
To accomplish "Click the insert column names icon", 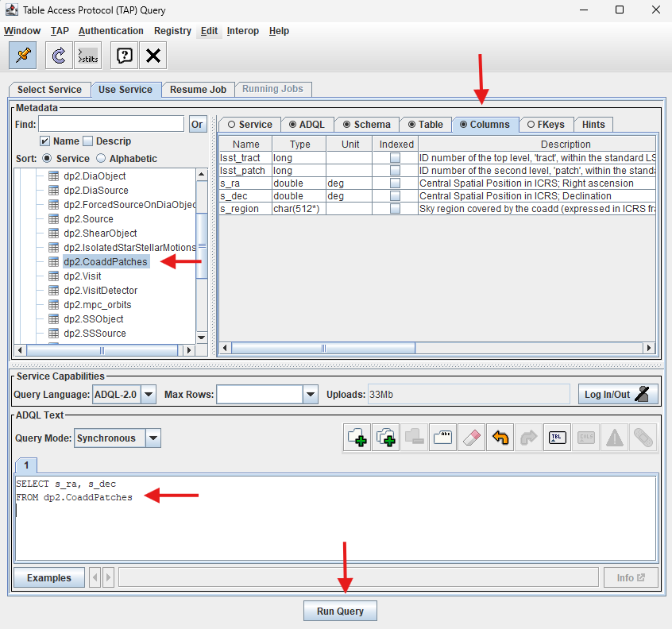I will click(x=586, y=438).
